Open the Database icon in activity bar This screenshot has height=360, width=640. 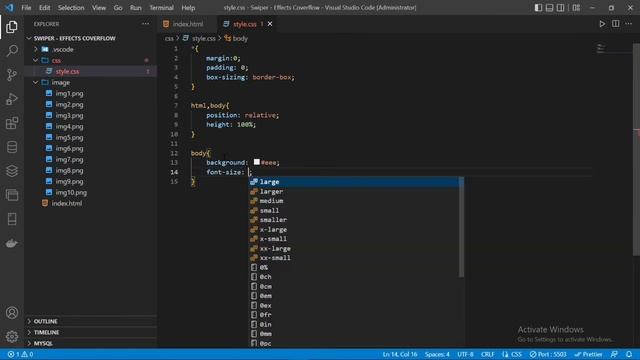pyautogui.click(x=12, y=147)
